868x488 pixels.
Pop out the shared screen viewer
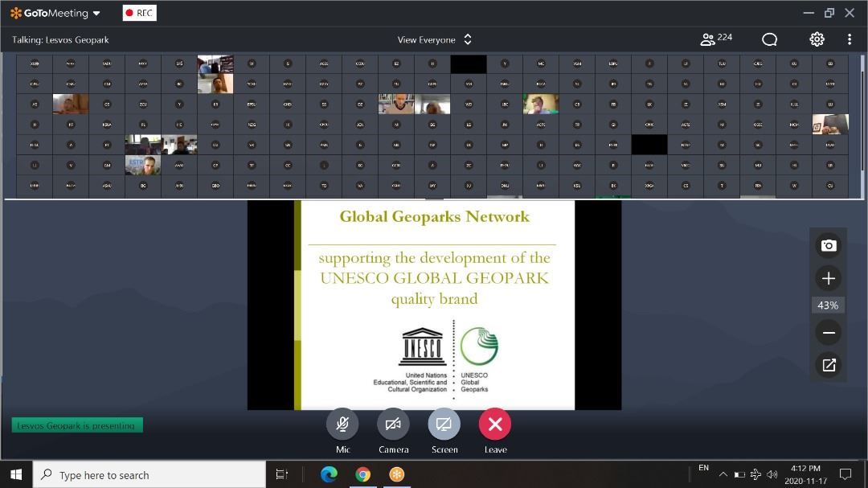[x=828, y=365]
